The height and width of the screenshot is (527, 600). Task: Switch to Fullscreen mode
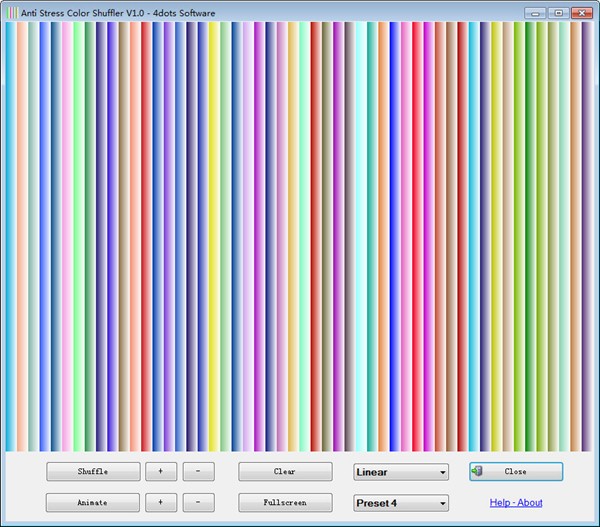point(285,502)
